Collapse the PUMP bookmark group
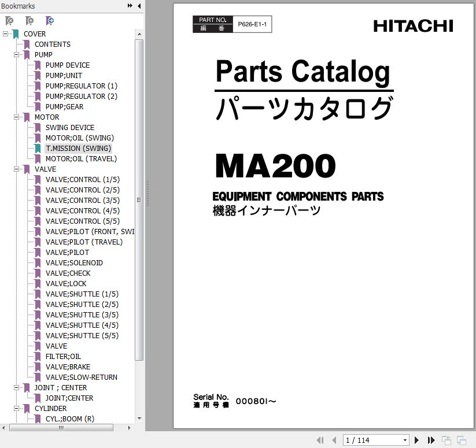Image resolution: width=476 pixels, height=448 pixels. [x=16, y=54]
